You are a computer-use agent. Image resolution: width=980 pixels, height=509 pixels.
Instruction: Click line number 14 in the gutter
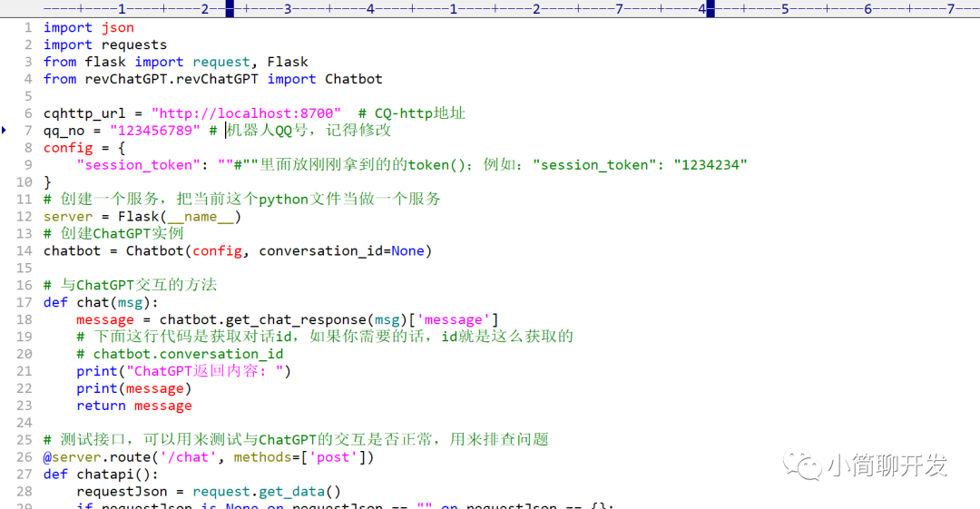click(24, 250)
